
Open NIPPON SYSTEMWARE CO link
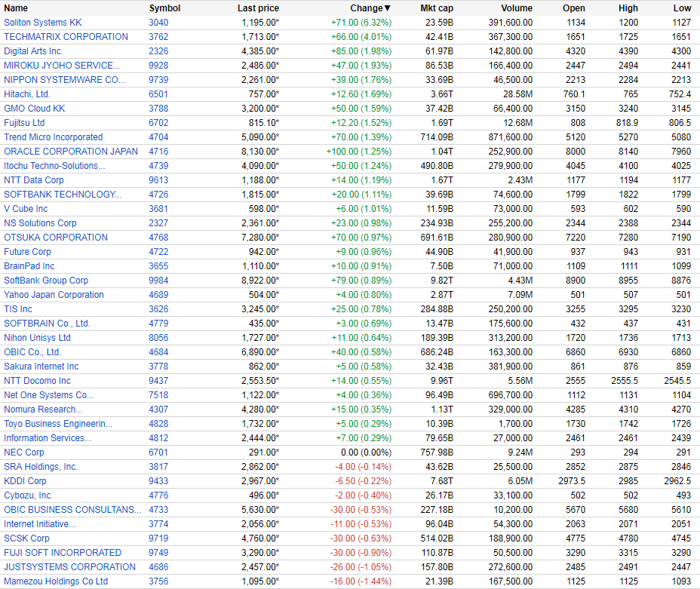[65, 79]
